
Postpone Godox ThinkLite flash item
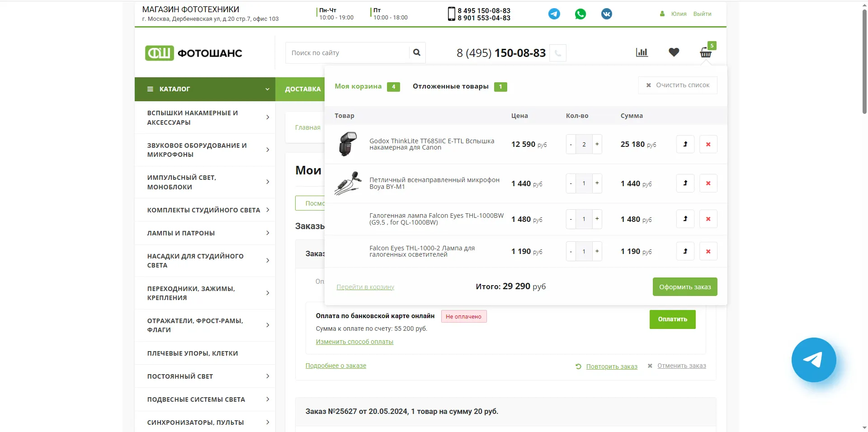point(685,144)
